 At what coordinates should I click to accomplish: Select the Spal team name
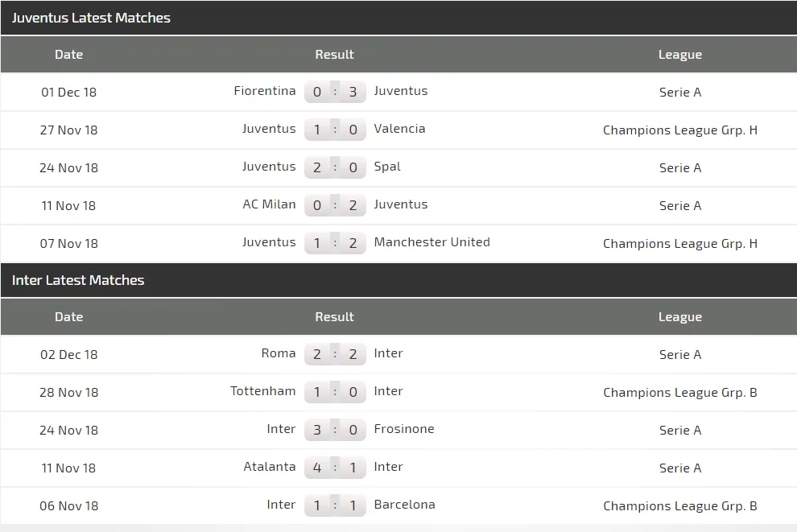(387, 167)
